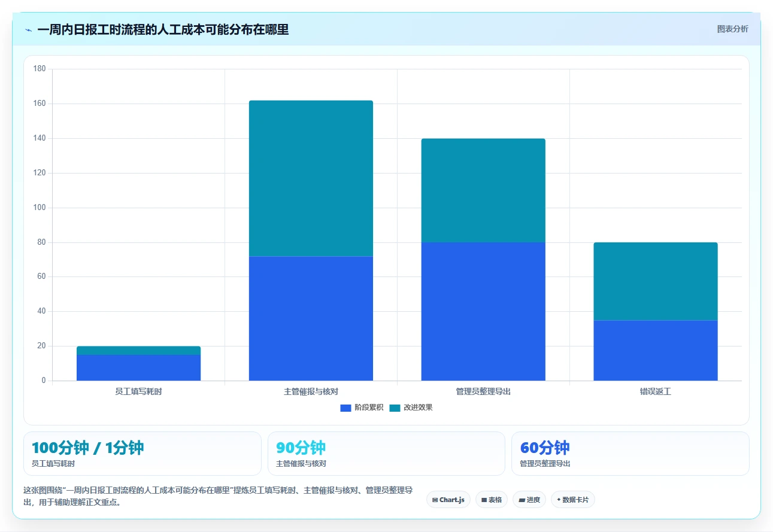
Task: Click the teal segment of 错误返工 bar
Action: pos(656,281)
